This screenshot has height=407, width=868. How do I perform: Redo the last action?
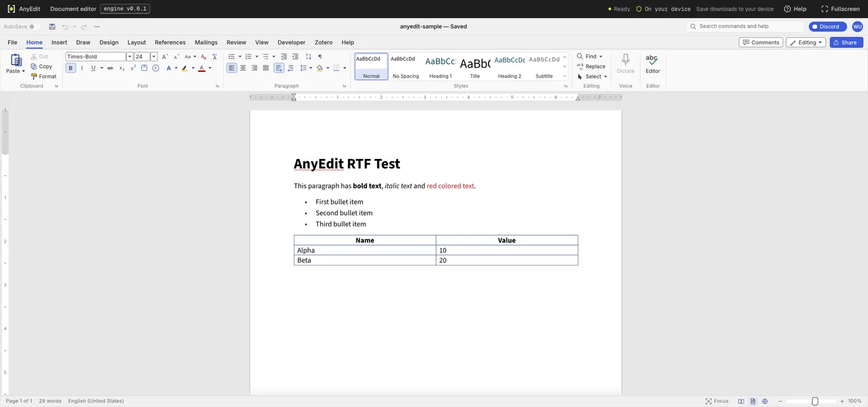tap(84, 27)
